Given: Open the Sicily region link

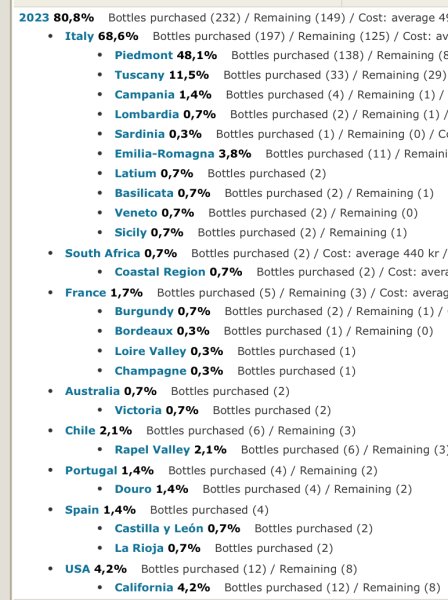Looking at the screenshot, I should pos(131,233).
